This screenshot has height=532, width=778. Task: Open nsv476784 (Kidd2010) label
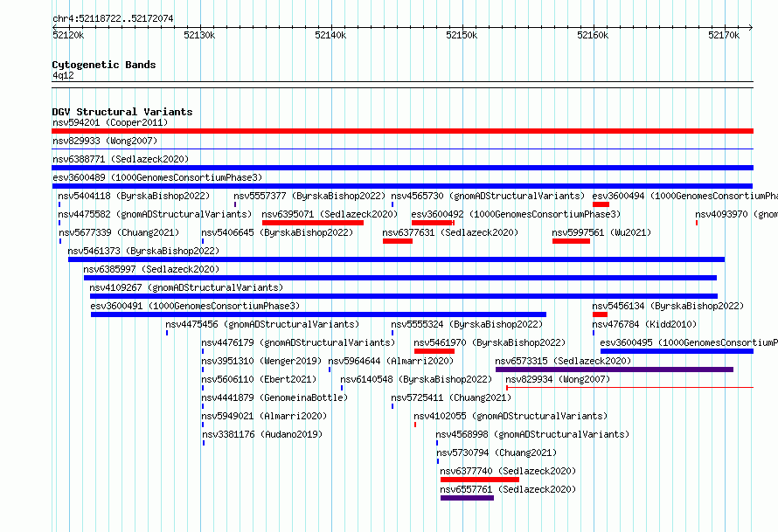tap(644, 324)
